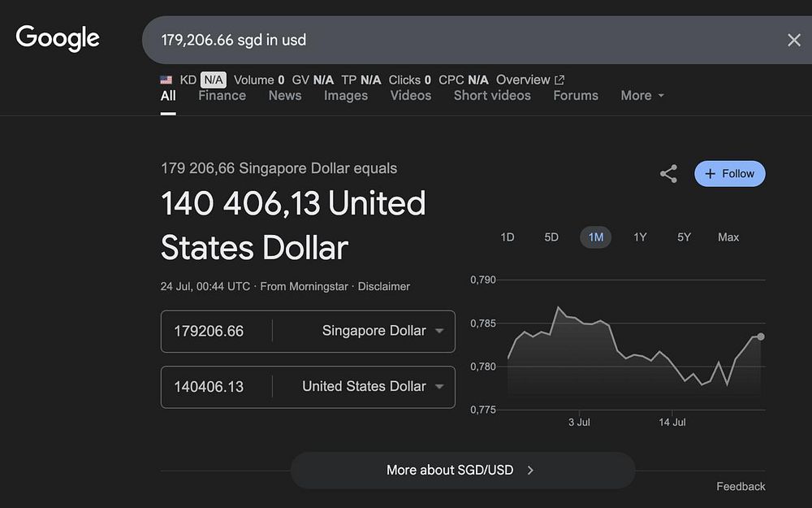The image size is (812, 508).
Task: Select the 1M chart range
Action: (x=595, y=237)
